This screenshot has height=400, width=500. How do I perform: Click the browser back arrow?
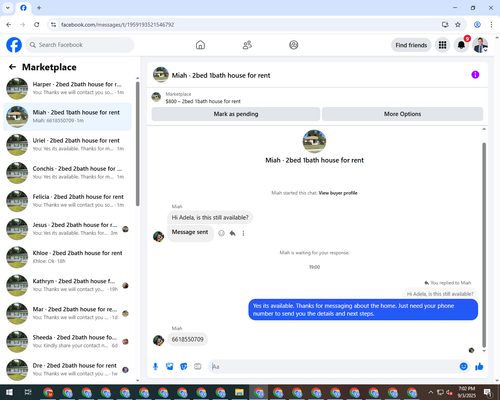pos(9,25)
